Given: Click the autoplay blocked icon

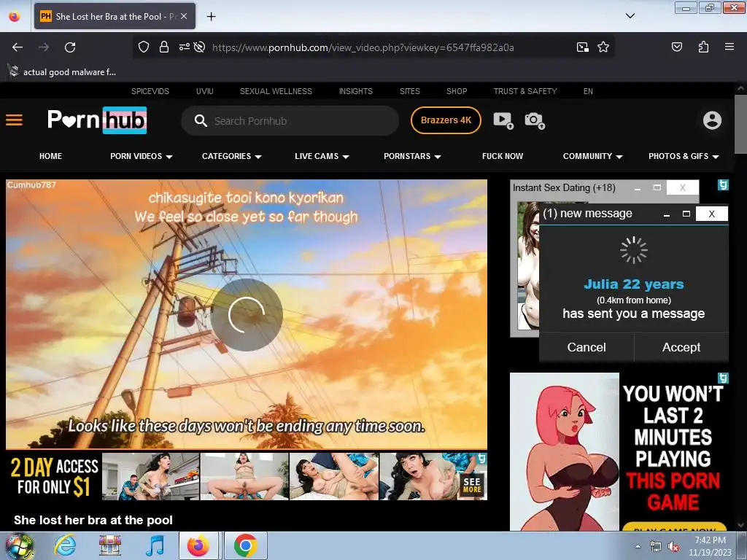Looking at the screenshot, I should (x=200, y=47).
